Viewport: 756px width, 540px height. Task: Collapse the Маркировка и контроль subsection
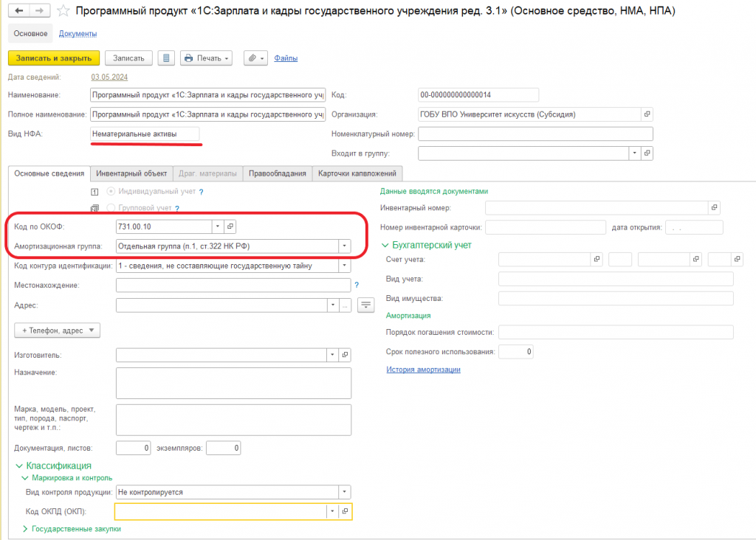coord(25,478)
